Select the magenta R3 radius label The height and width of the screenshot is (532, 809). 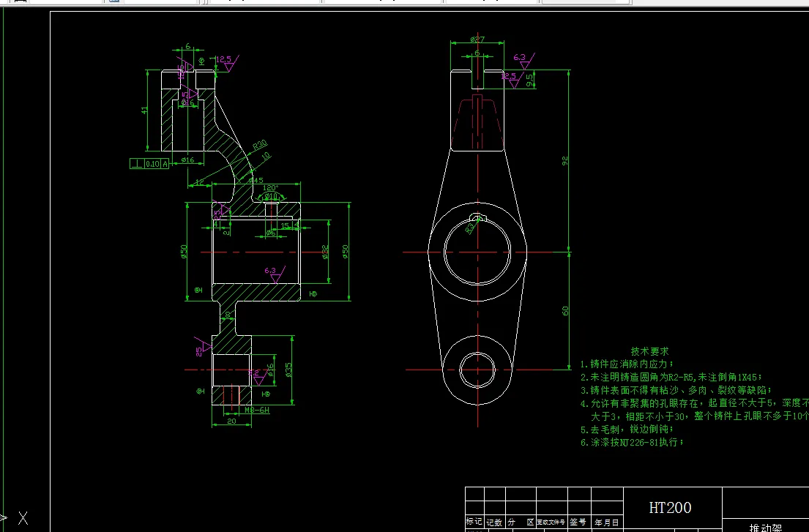(x=471, y=228)
